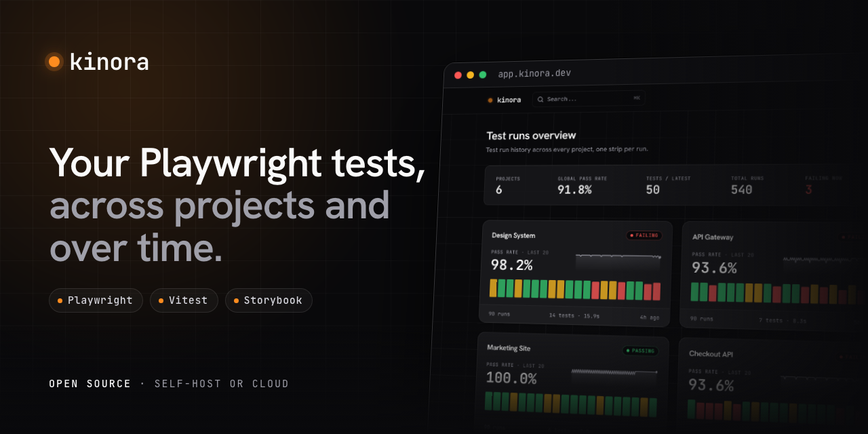The width and height of the screenshot is (868, 434).
Task: Click the Marketing Site pass rate sparkline
Action: point(614,377)
